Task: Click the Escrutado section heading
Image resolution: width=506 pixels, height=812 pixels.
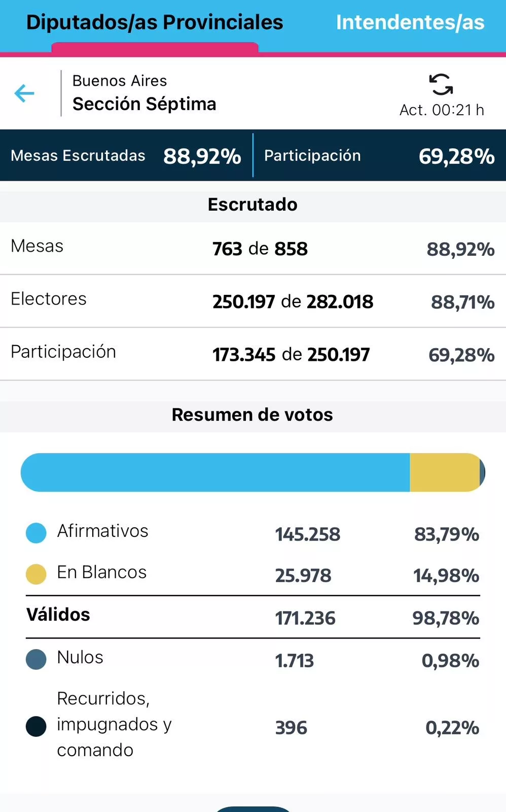Action: click(252, 205)
